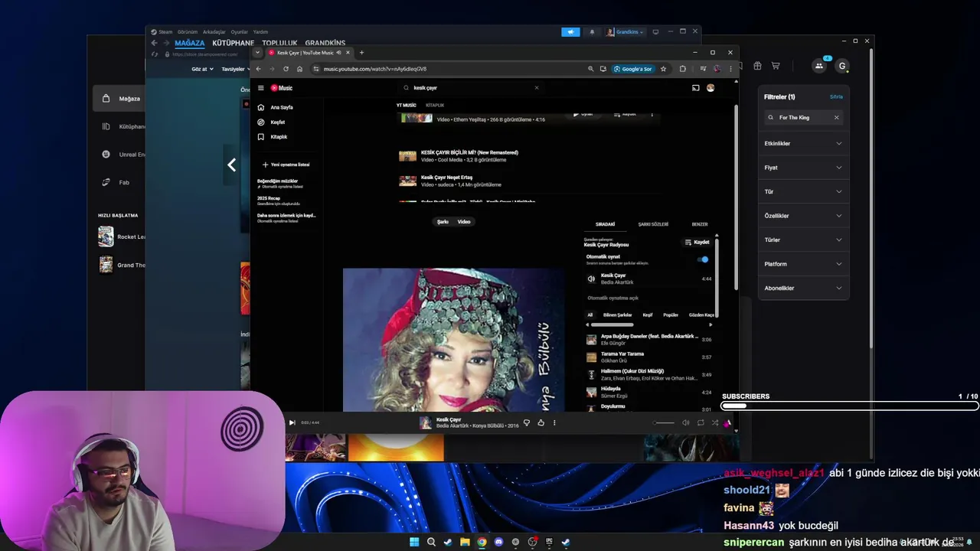Toggle shuffle in player bar

point(715,422)
